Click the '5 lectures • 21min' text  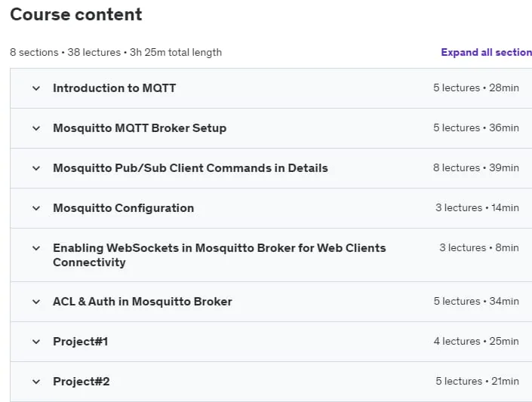tap(478, 382)
